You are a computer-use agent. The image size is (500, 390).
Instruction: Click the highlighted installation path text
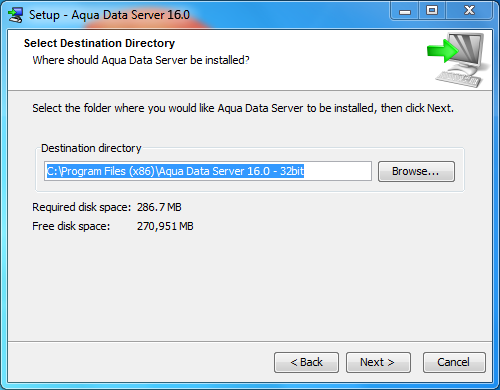click(175, 171)
